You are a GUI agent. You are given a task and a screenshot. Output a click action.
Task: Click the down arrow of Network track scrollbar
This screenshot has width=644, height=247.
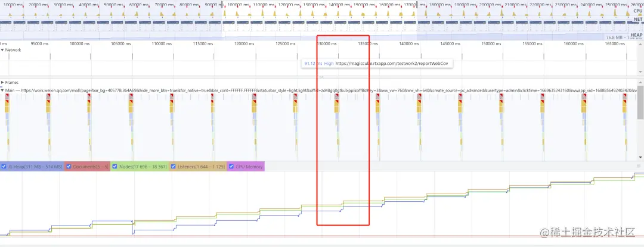tap(640, 71)
